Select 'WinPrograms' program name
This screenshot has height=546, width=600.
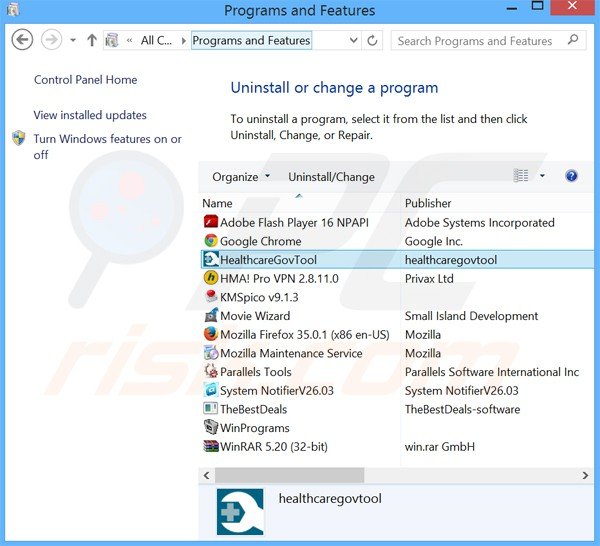click(254, 428)
